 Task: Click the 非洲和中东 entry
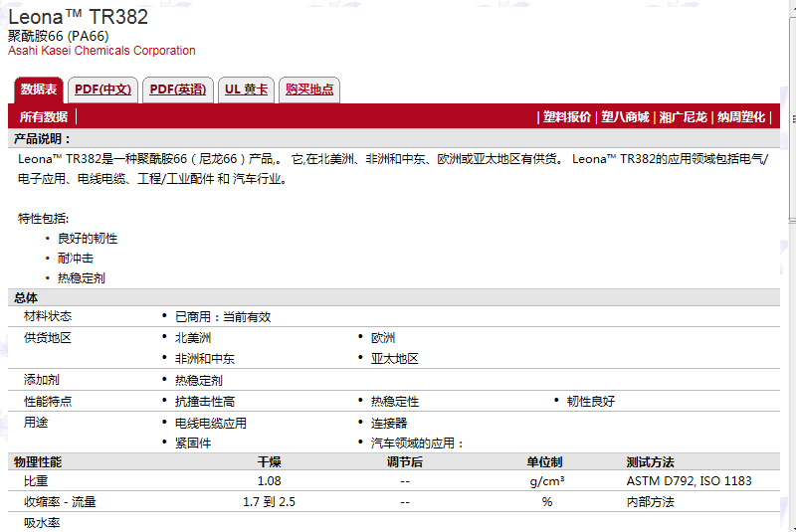(205, 359)
